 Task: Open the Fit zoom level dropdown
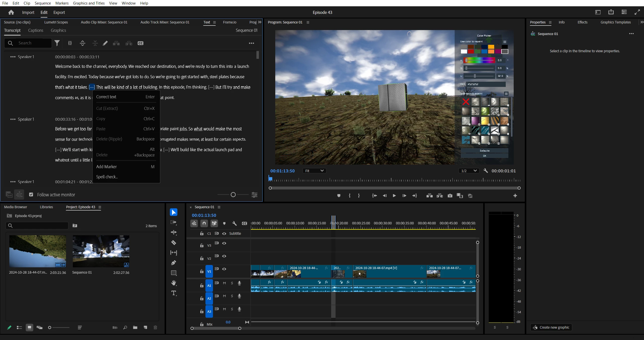(x=314, y=171)
